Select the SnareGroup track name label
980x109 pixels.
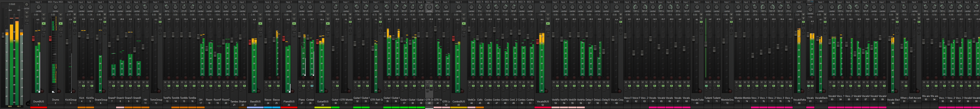tap(101, 100)
